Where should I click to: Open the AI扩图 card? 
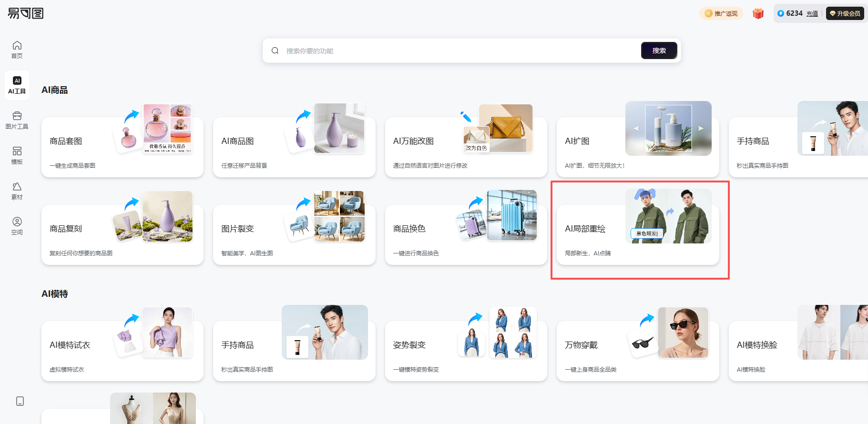(x=638, y=147)
